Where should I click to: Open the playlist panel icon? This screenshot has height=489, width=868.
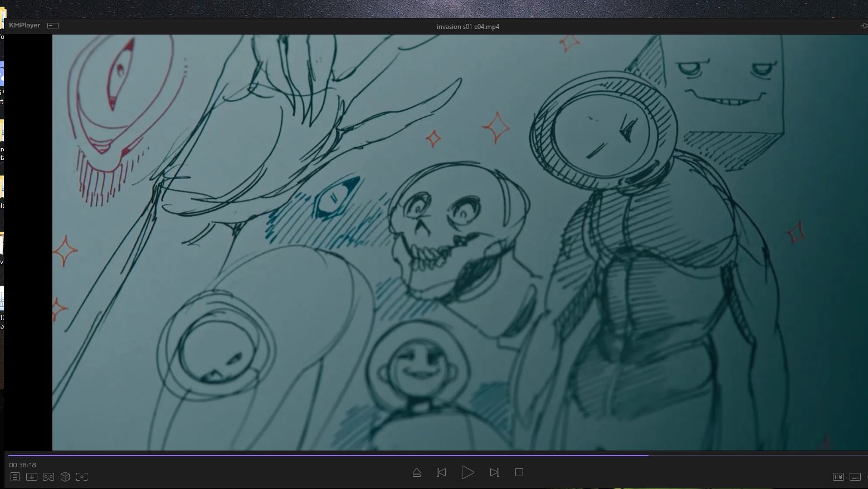tap(15, 477)
